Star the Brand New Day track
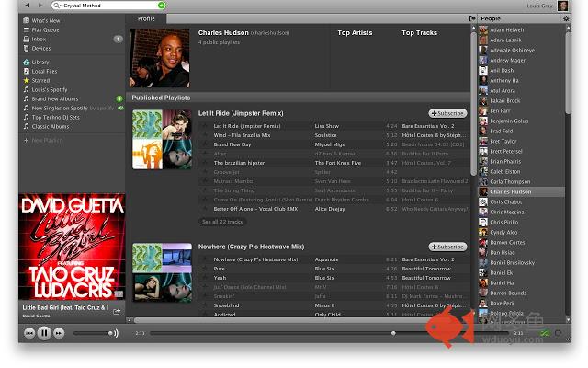The width and height of the screenshot is (588, 368). (205, 144)
